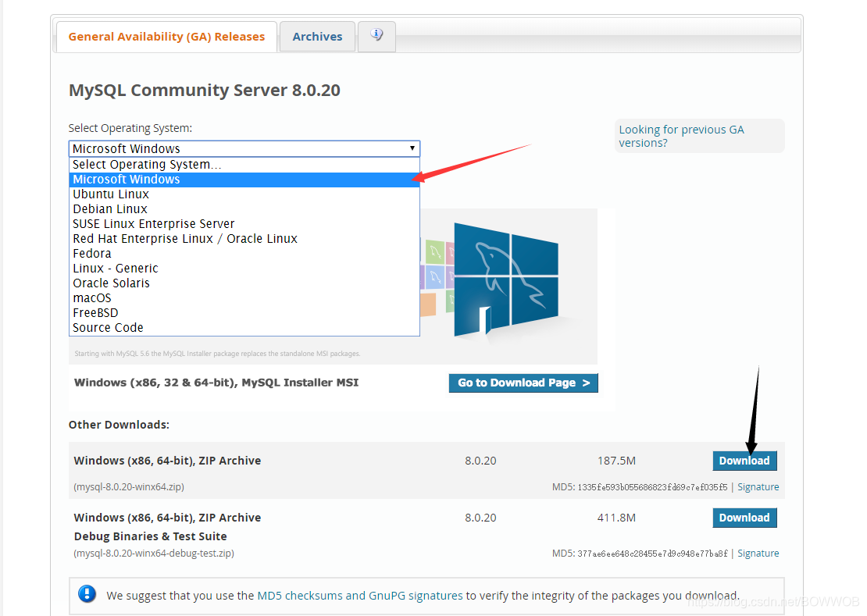Click the blue info icon near MD5 suggestion

coord(87,594)
